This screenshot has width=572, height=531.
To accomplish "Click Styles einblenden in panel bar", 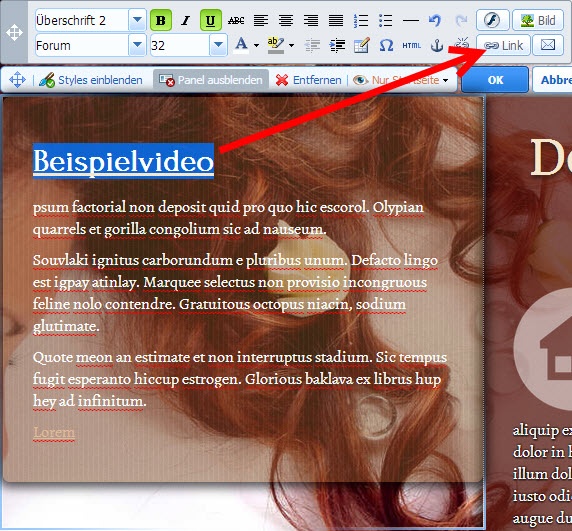I will point(91,80).
